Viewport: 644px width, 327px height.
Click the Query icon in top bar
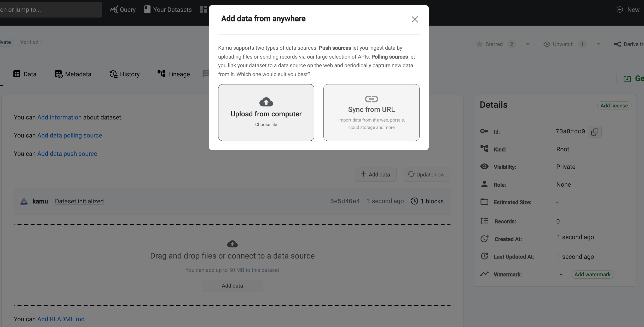(x=114, y=10)
